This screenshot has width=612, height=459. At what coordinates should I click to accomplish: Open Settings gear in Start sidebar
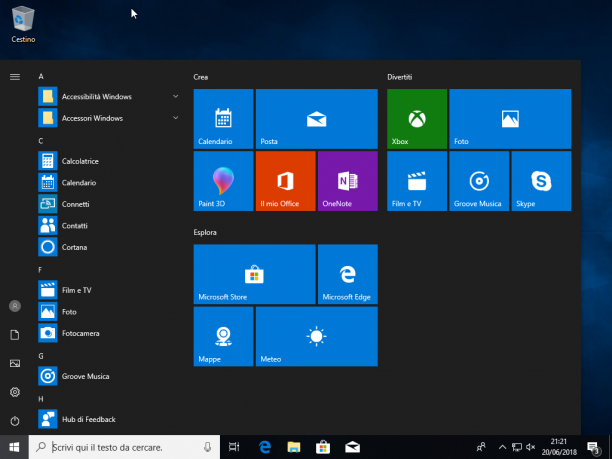pos(15,392)
